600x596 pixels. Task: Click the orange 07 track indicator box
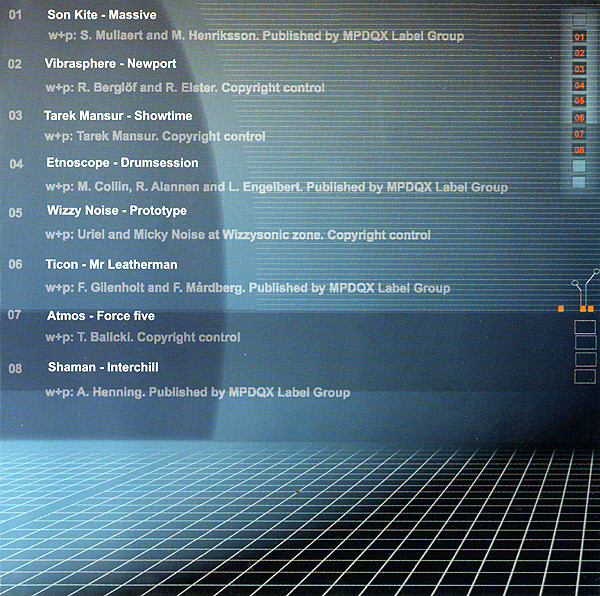click(579, 134)
